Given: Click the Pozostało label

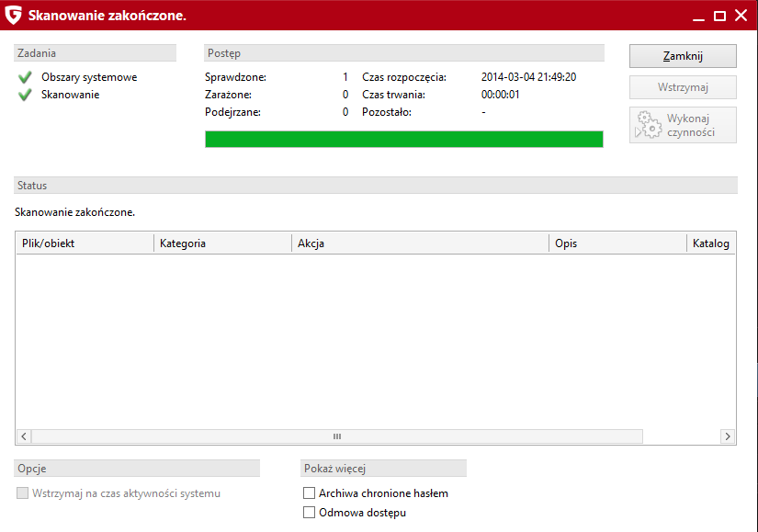Looking at the screenshot, I should [387, 112].
